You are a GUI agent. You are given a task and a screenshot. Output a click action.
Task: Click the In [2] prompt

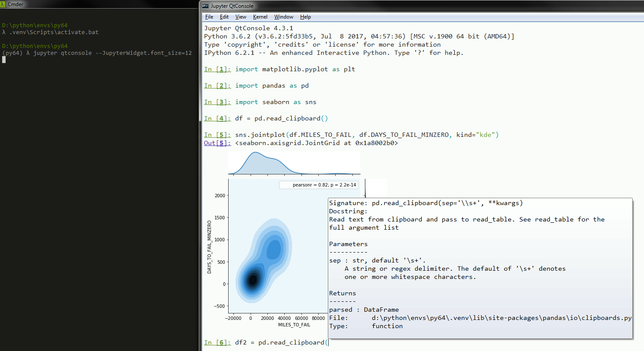point(217,85)
